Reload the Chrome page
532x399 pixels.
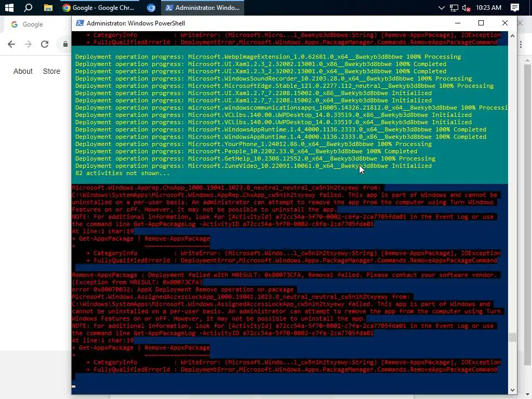(x=45, y=44)
